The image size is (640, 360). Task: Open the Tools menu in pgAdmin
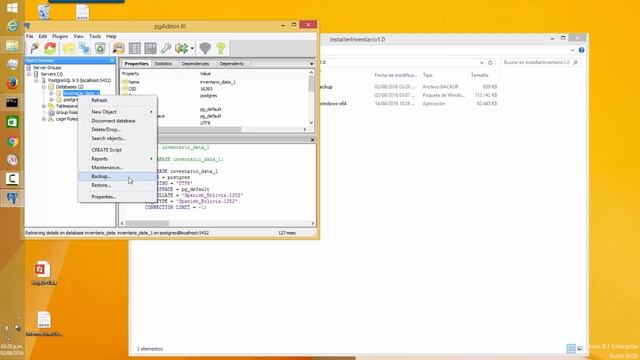pos(95,36)
